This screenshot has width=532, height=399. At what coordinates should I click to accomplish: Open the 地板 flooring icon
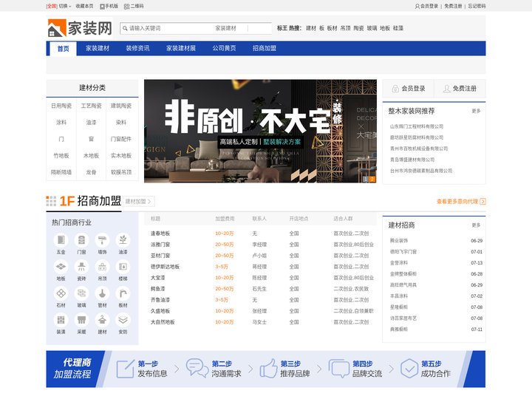(61, 267)
